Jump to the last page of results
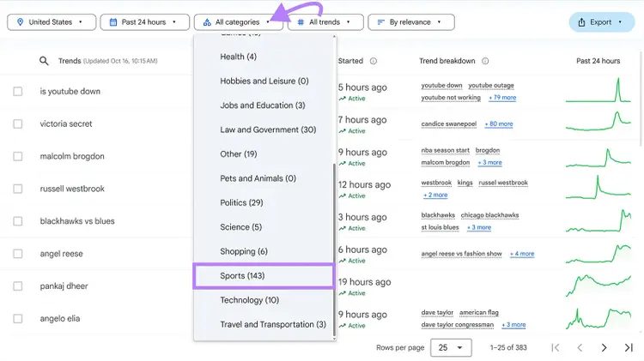 point(629,348)
